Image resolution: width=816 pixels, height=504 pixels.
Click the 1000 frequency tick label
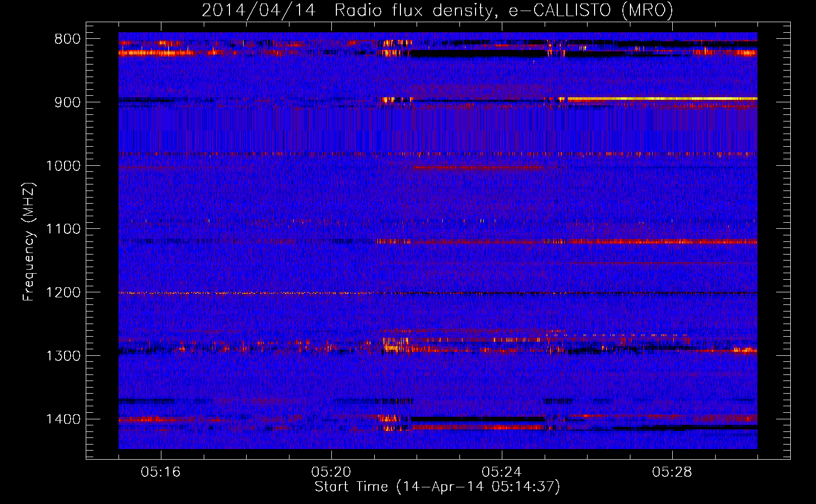point(63,166)
